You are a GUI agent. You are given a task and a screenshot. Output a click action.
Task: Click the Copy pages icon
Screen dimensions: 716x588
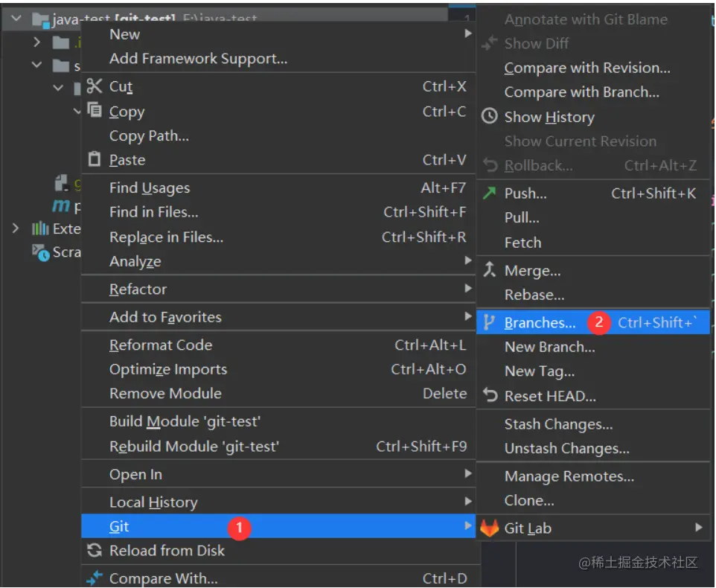[95, 110]
